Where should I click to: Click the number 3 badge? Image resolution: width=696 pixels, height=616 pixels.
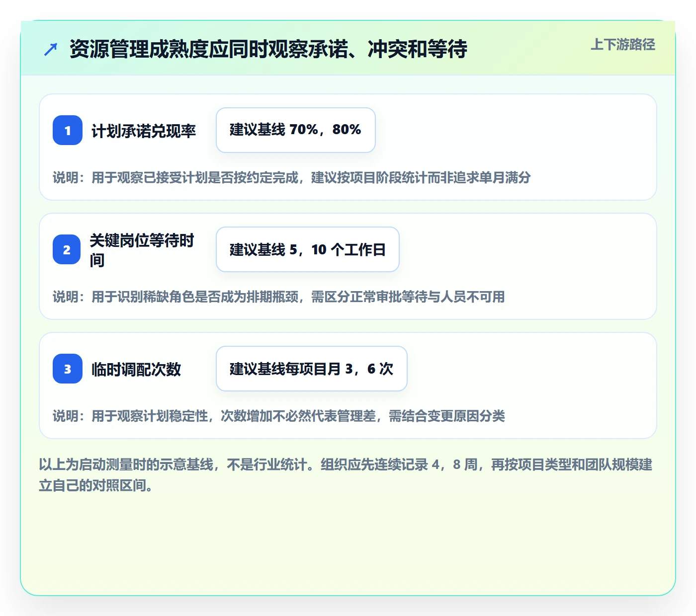tap(68, 369)
